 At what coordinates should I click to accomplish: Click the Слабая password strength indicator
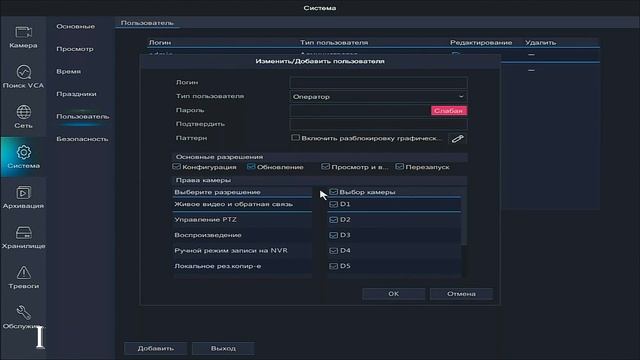449,111
